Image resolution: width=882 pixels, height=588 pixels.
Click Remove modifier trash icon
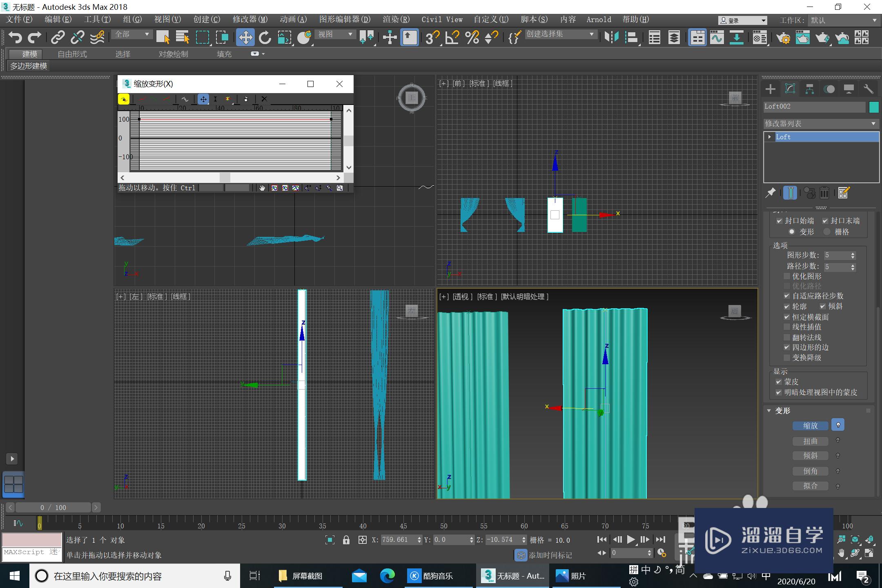(824, 192)
